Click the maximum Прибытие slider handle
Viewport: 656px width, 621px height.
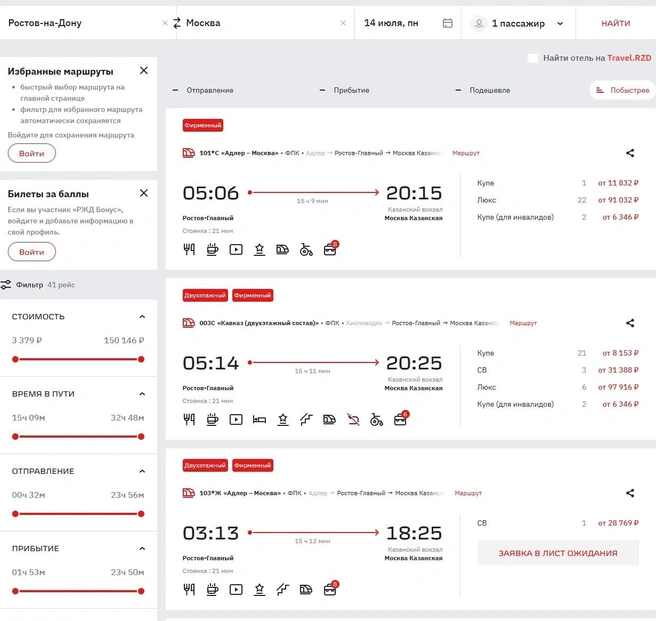coord(141,591)
